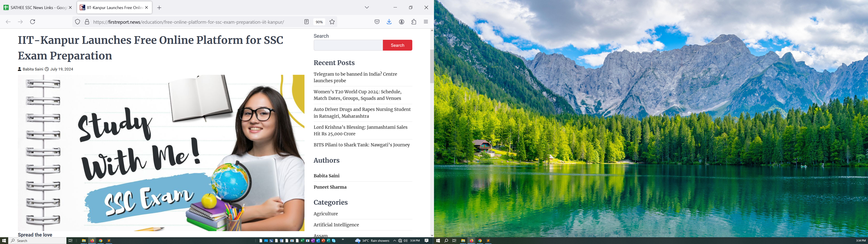Open Firefox beside the taskbar search box
This screenshot has width=868, height=244.
92,241
